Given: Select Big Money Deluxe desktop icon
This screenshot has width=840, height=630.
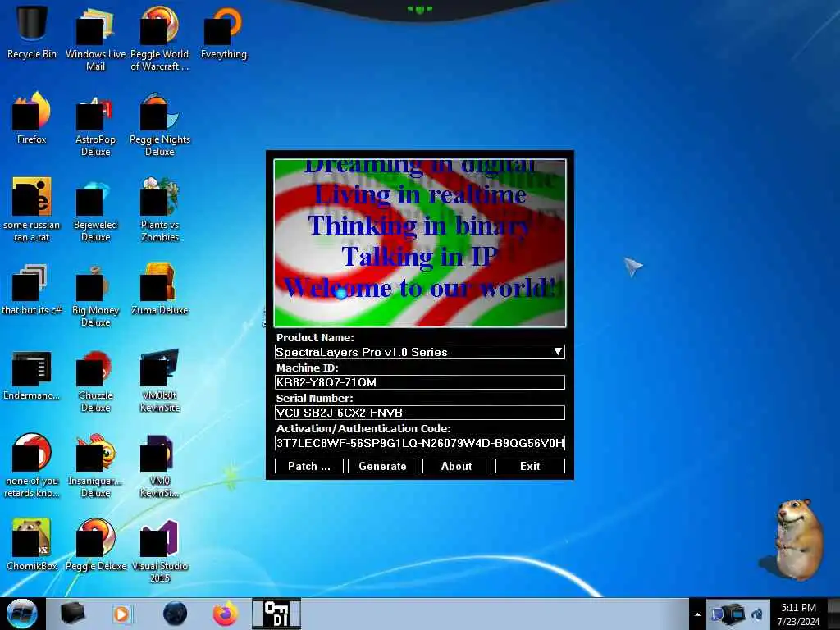Looking at the screenshot, I should coord(95,295).
